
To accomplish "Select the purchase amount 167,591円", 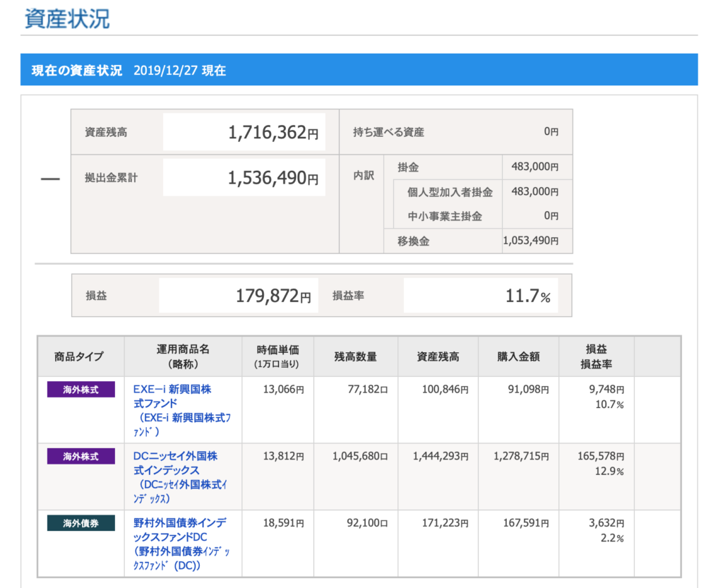I will pos(526,524).
